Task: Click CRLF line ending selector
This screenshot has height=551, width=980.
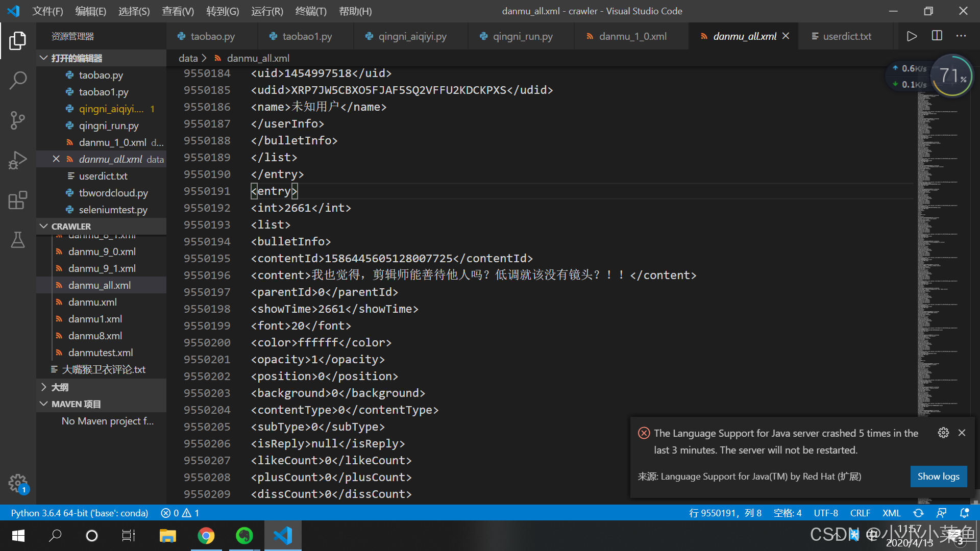Action: 860,513
